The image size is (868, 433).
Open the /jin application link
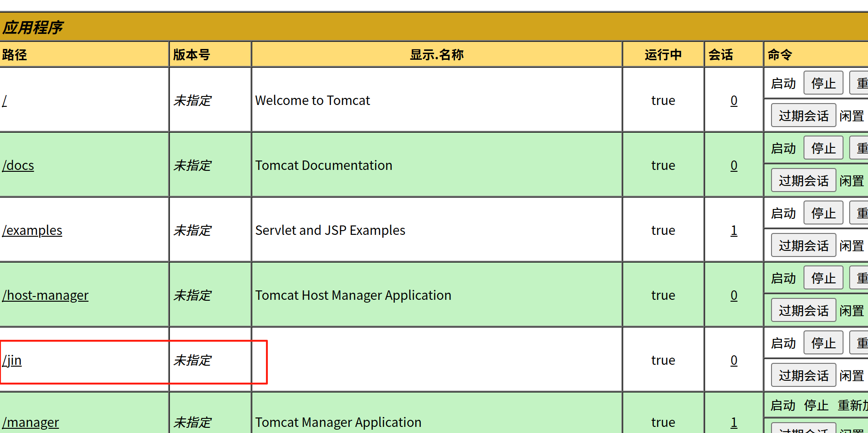click(x=12, y=361)
